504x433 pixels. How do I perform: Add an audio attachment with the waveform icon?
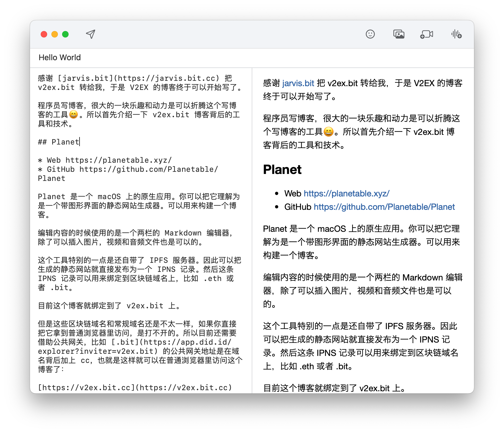point(456,34)
